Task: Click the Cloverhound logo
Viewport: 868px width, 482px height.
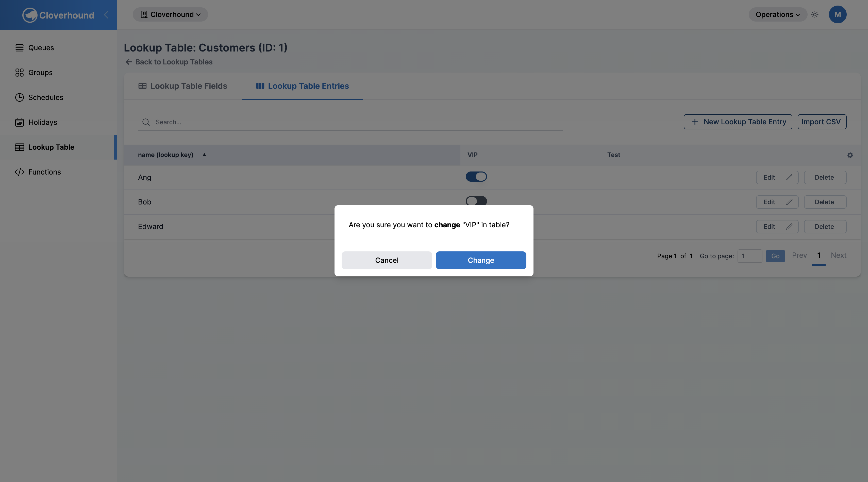Action: tap(58, 15)
